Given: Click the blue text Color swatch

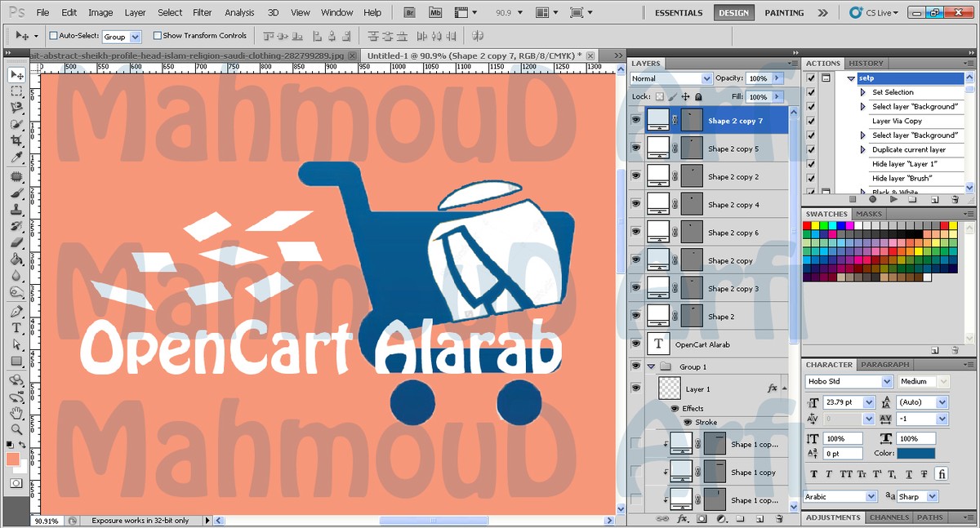Looking at the screenshot, I should point(917,454).
